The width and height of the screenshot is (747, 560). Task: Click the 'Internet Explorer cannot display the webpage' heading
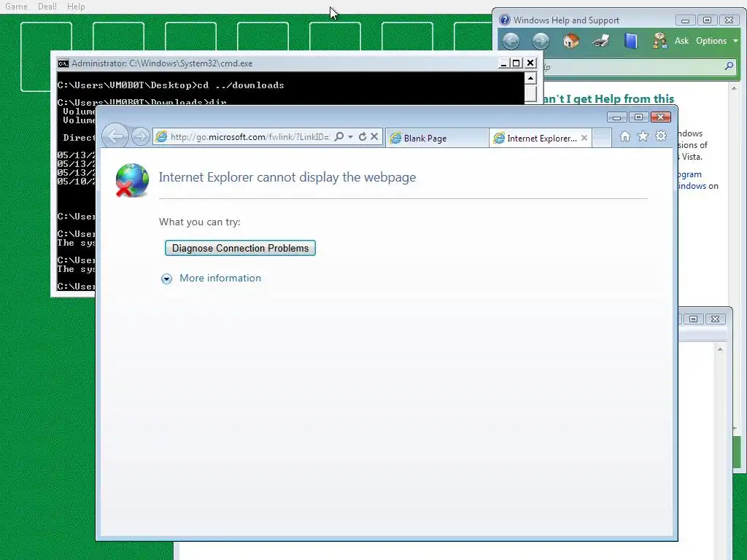[x=287, y=177]
